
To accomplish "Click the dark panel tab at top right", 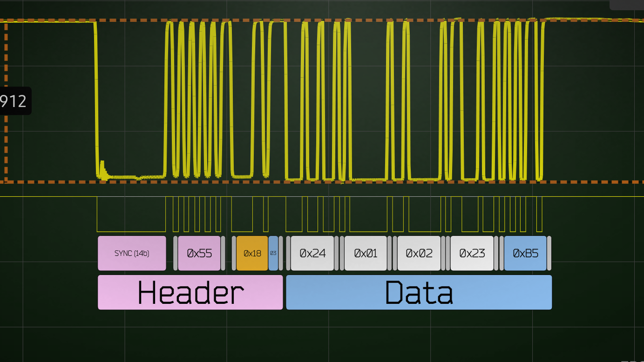I will tap(626, 4).
